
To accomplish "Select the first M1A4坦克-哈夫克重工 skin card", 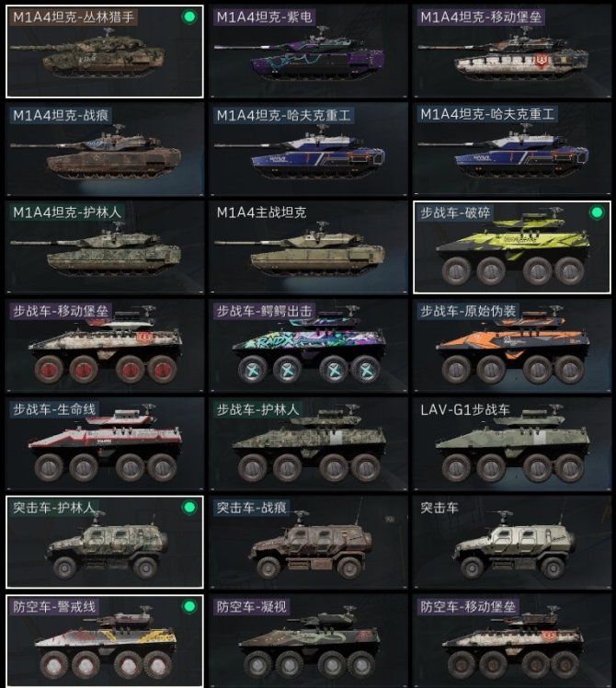I will [308, 149].
